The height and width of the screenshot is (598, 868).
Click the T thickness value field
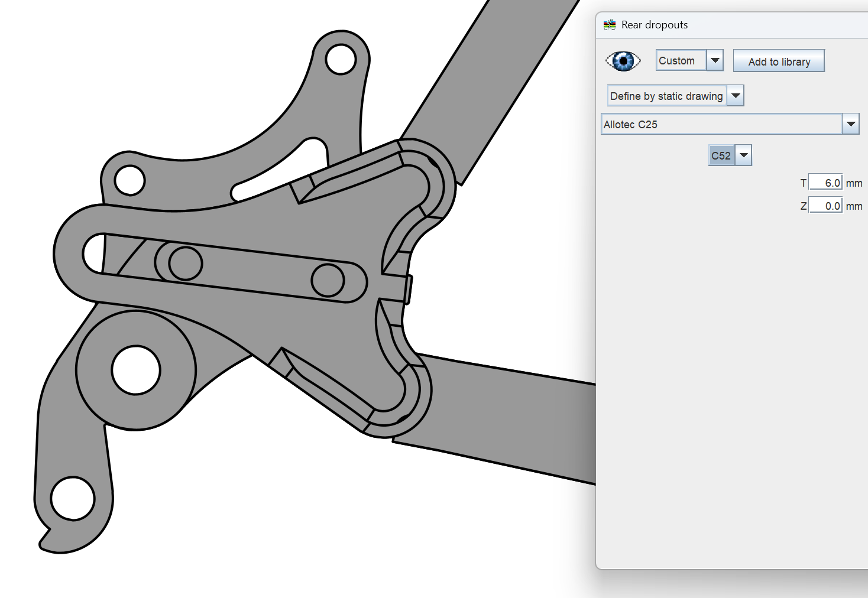tap(825, 183)
